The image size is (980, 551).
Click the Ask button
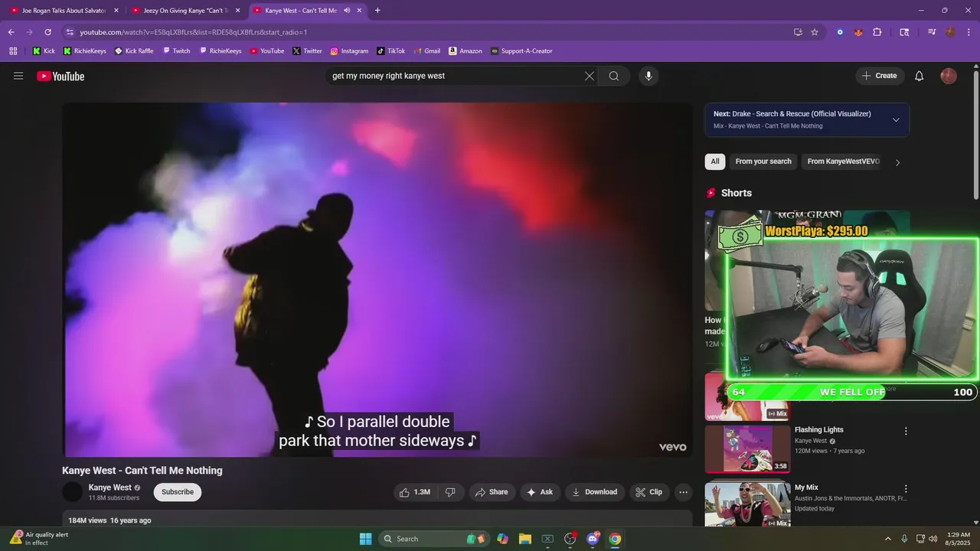coord(540,492)
